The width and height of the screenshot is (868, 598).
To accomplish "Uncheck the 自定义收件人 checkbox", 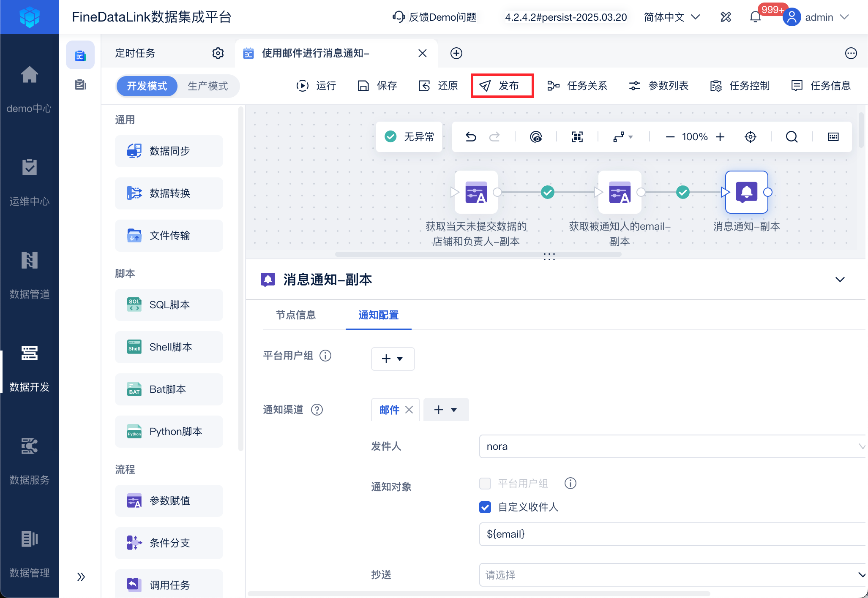I will click(x=485, y=507).
